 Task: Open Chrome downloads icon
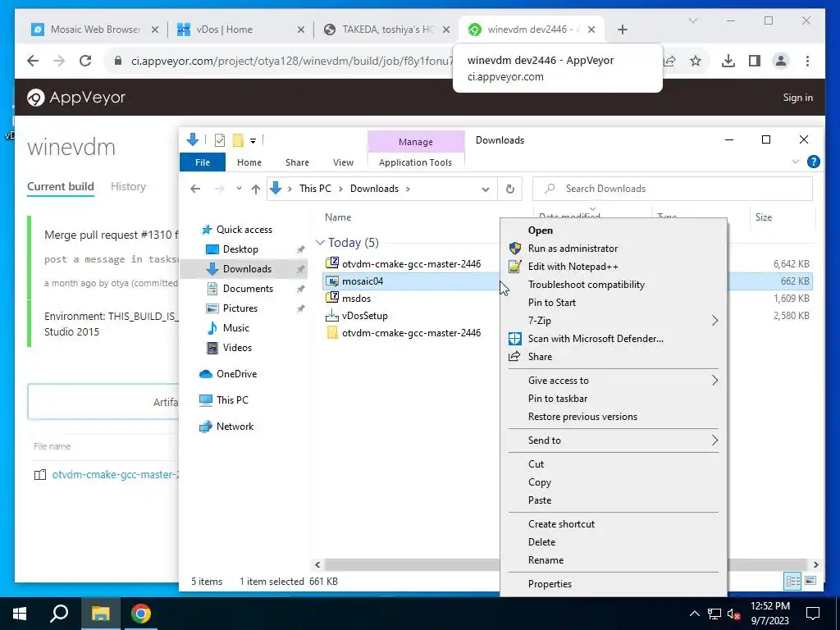pos(728,61)
